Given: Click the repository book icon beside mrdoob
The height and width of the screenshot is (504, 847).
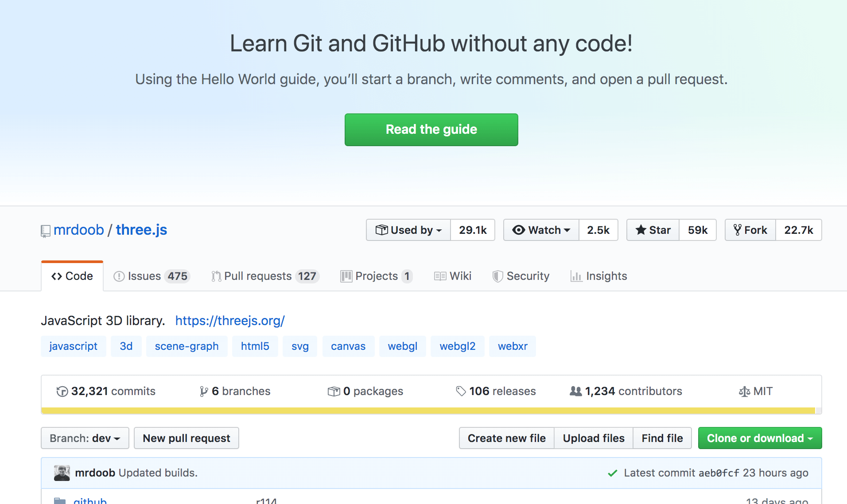Looking at the screenshot, I should (45, 231).
